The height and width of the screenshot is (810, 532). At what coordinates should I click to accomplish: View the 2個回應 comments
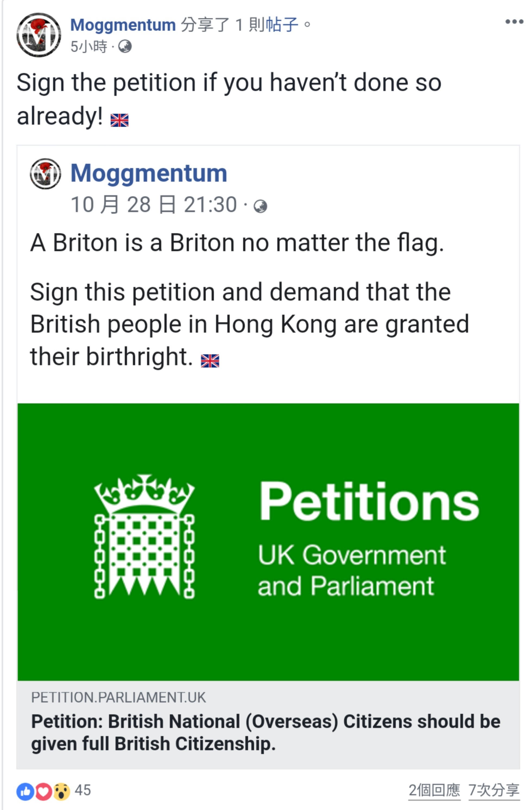(434, 790)
